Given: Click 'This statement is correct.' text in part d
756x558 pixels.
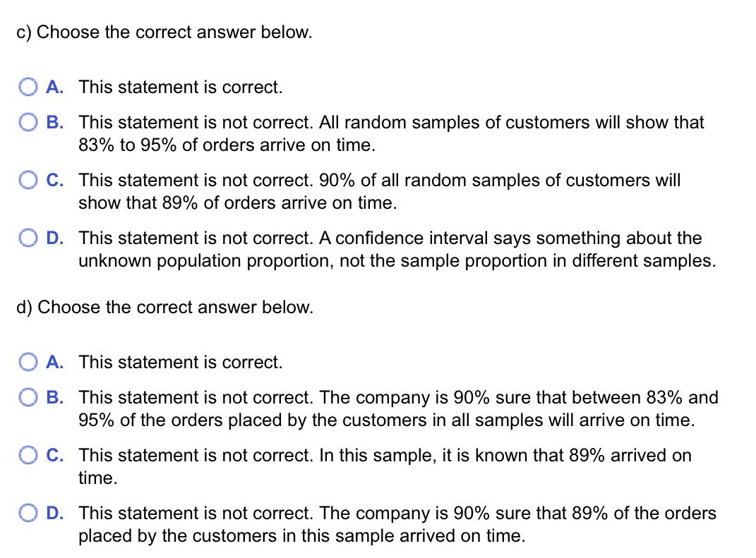Looking at the screenshot, I should coord(181,363).
